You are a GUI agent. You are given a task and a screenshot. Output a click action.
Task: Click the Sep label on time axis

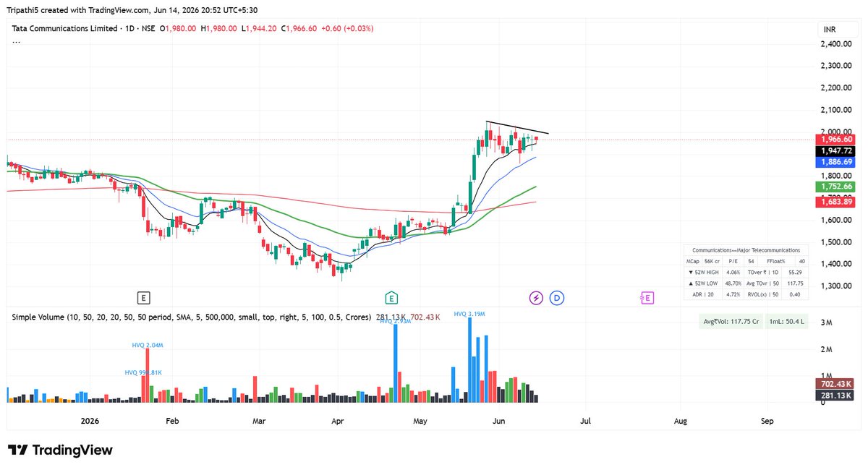pyautogui.click(x=767, y=420)
